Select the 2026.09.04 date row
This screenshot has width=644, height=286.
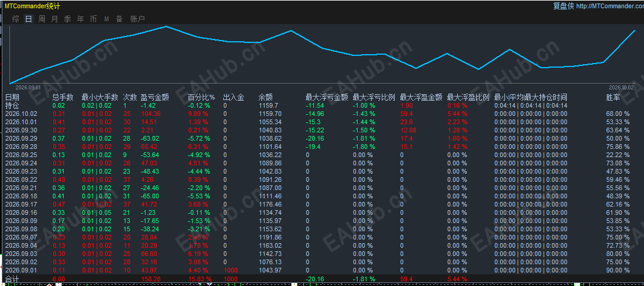21,245
